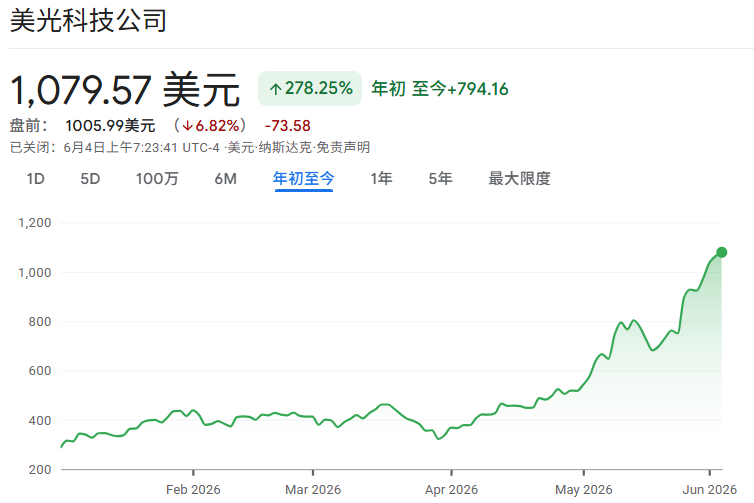The image size is (754, 503).
Task: Click the 已关闭 market status timestamp
Action: (117, 147)
